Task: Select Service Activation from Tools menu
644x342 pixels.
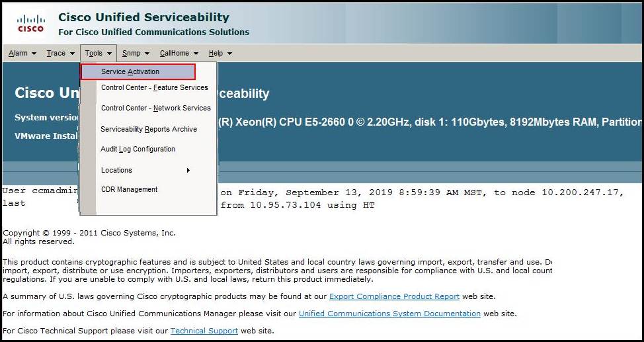Action: click(x=130, y=71)
